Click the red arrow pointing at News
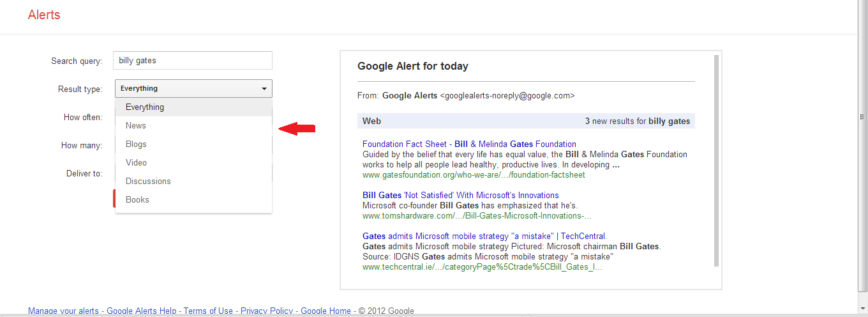Screen dimensions: 868x317 point(297,129)
